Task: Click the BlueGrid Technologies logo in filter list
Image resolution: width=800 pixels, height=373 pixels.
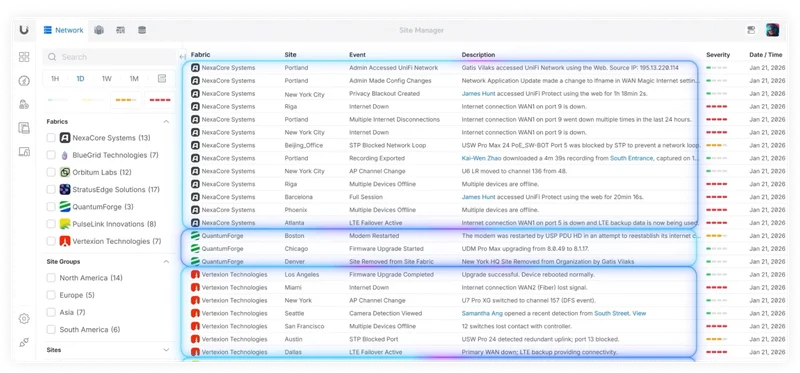Action: pyautogui.click(x=65, y=155)
